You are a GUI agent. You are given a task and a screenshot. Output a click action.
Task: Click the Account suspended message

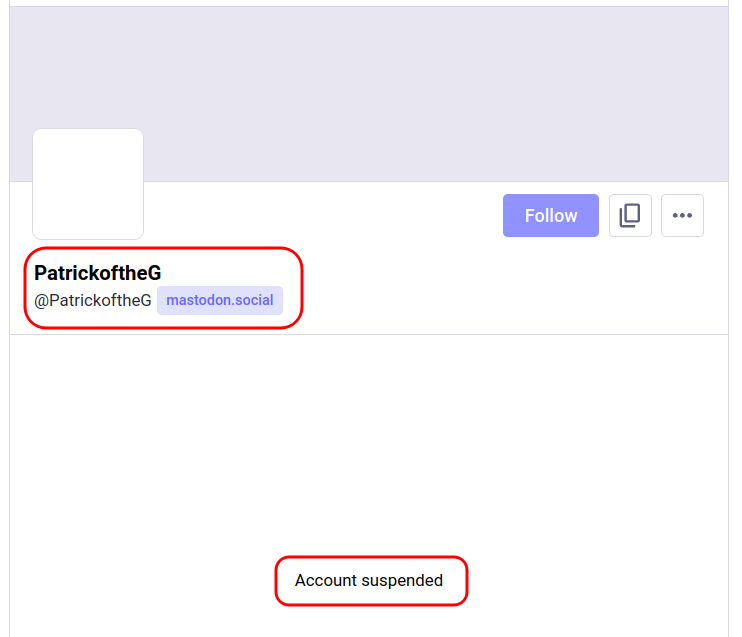369,581
